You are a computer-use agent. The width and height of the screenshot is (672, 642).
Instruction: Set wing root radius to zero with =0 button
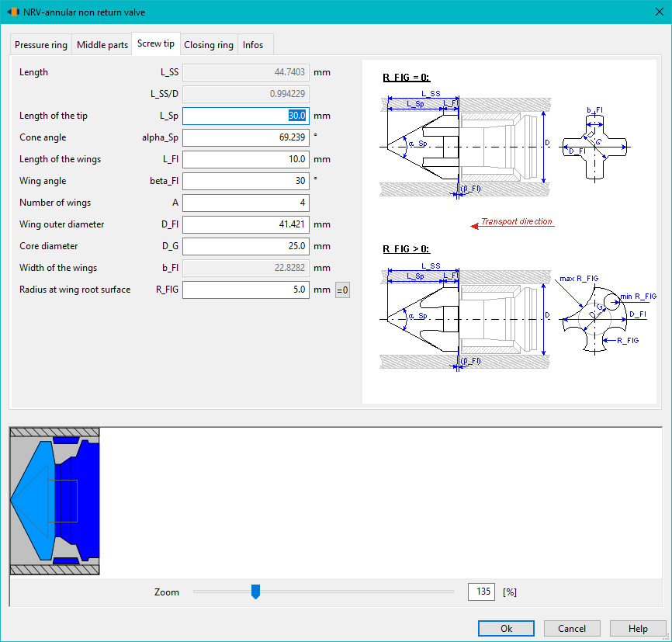342,290
